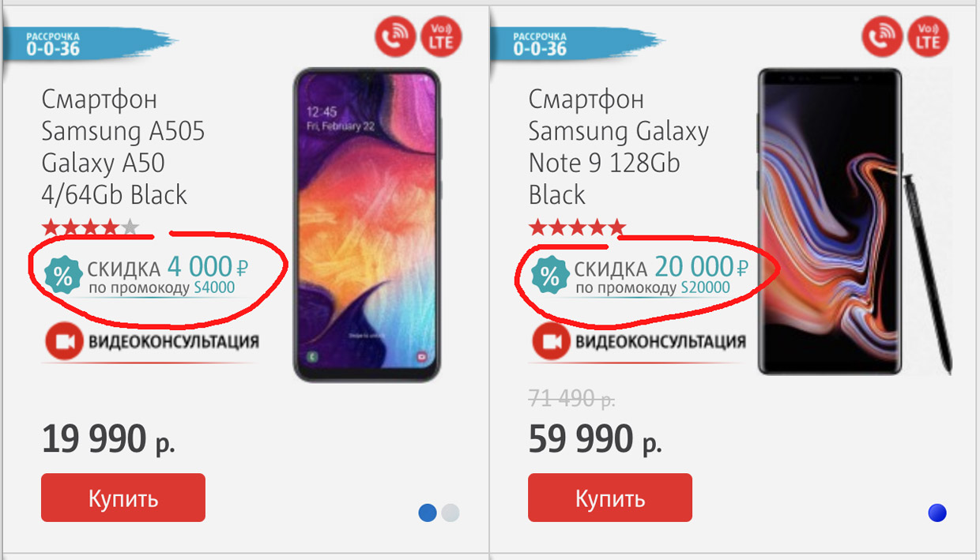Click Galaxy Note 9 product image
This screenshot has width=980, height=560.
[855, 221]
